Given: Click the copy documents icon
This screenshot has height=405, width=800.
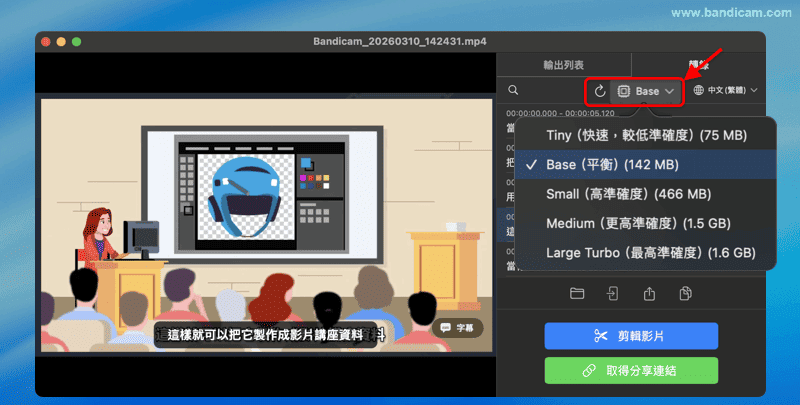Looking at the screenshot, I should [x=685, y=293].
